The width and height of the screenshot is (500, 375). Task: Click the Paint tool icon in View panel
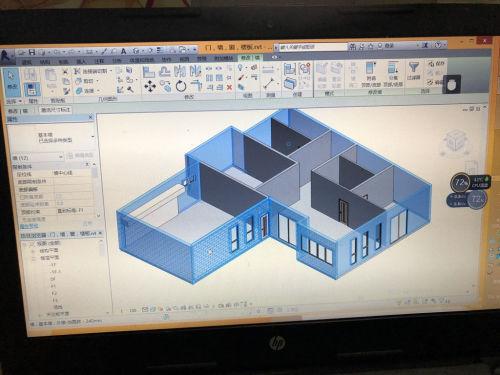(241, 78)
